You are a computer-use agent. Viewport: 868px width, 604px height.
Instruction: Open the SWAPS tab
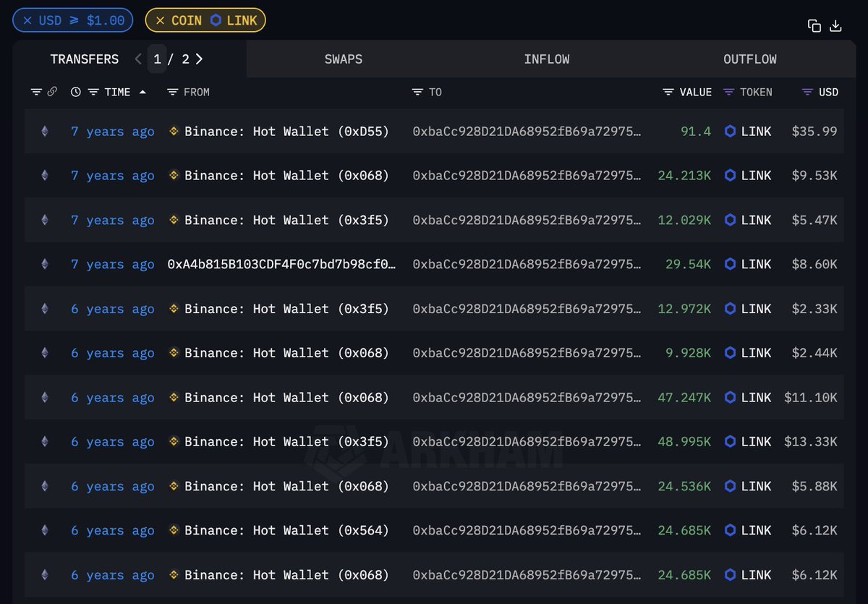[344, 59]
